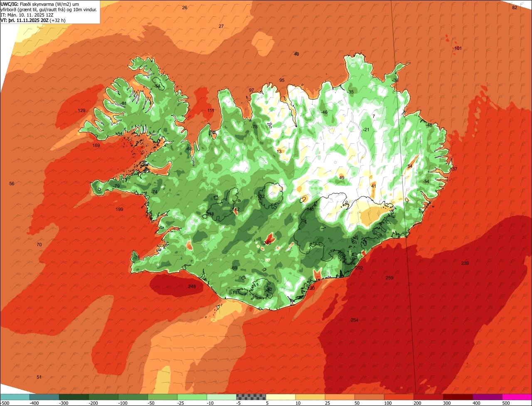Image resolution: width=532 pixels, height=406 pixels.
Task: Click the map value -75 in north Iceland
Action: tap(254, 127)
